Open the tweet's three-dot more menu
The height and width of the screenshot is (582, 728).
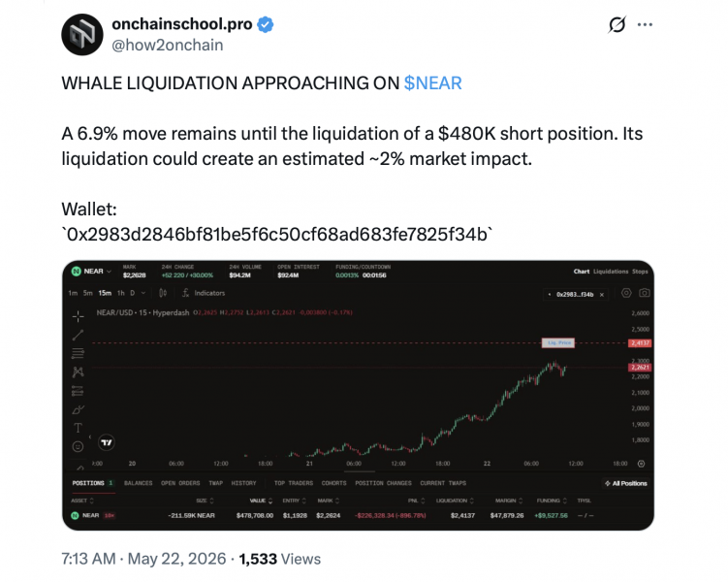click(x=645, y=24)
